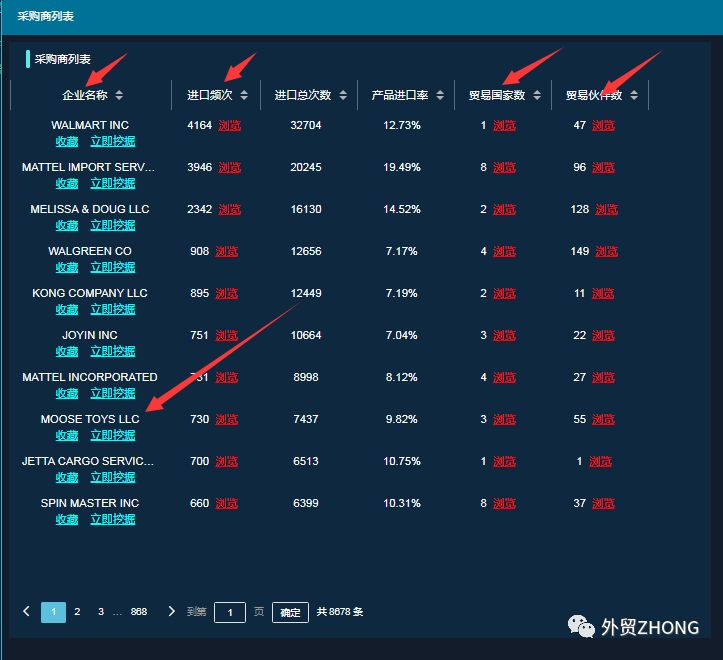This screenshot has height=660, width=723.
Task: Click 收藏 under KONG COMPANY LLC
Action: pos(67,309)
